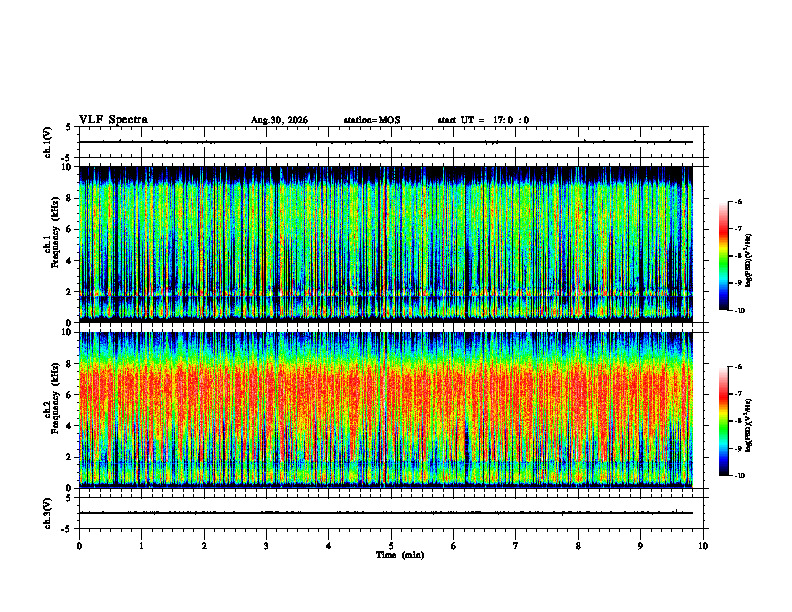
Task: Select the start UT time text
Action: coord(483,120)
